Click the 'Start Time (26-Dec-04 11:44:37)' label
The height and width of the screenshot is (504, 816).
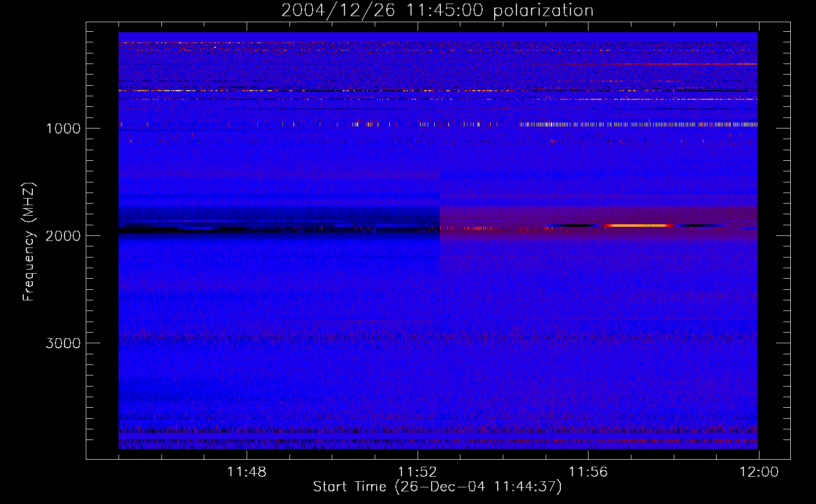pos(437,487)
